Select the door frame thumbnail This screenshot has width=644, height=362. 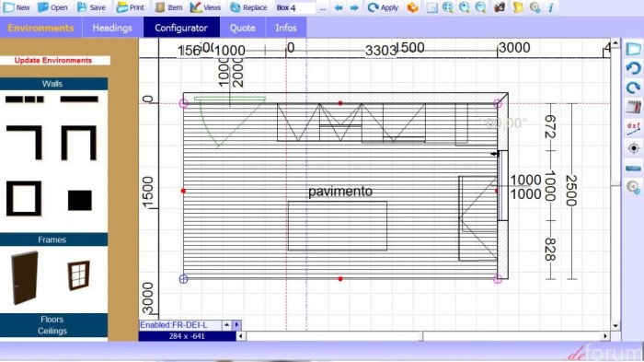(x=25, y=278)
